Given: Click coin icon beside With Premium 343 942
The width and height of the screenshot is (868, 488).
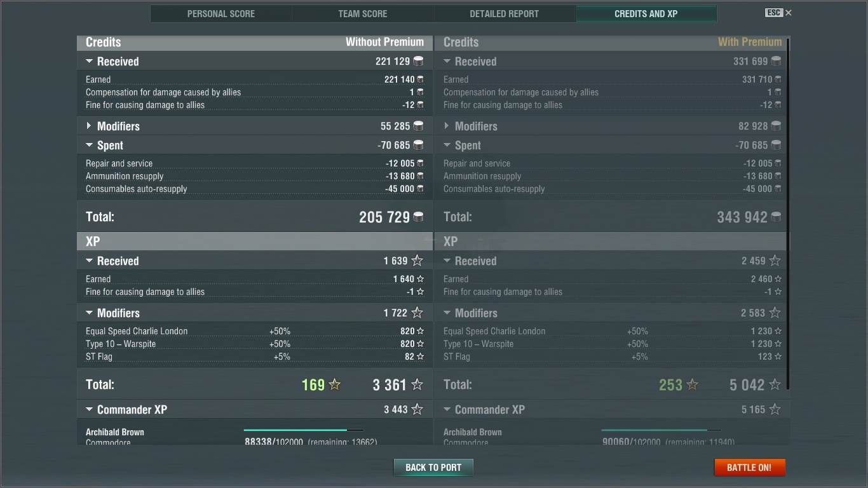Looking at the screenshot, I should (776, 217).
